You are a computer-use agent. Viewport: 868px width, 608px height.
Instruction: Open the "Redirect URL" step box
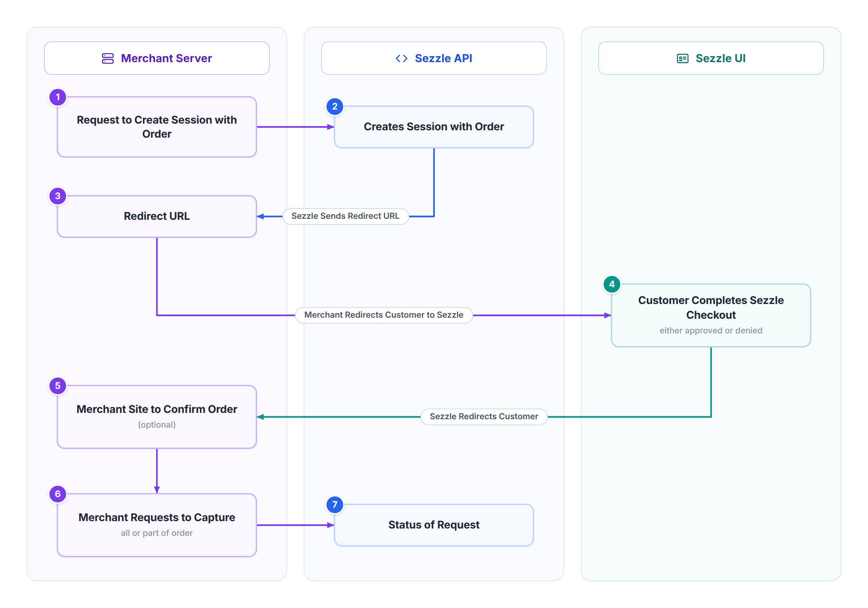tap(157, 216)
